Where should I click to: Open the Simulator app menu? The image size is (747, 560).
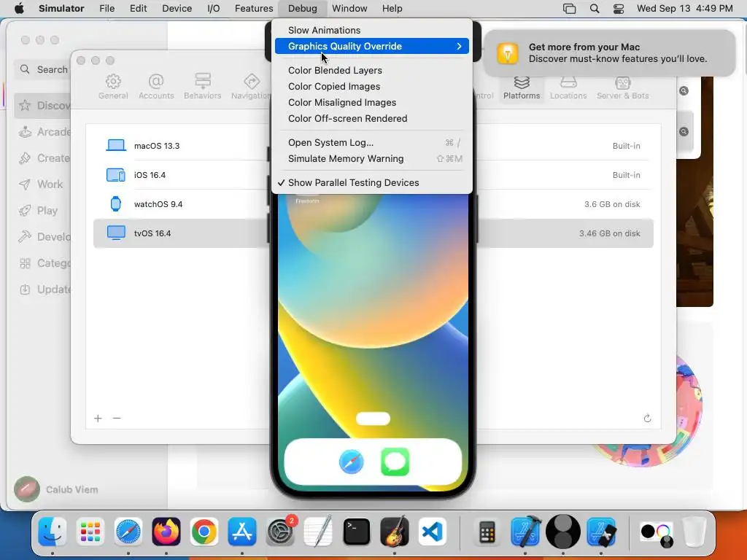click(x=61, y=9)
